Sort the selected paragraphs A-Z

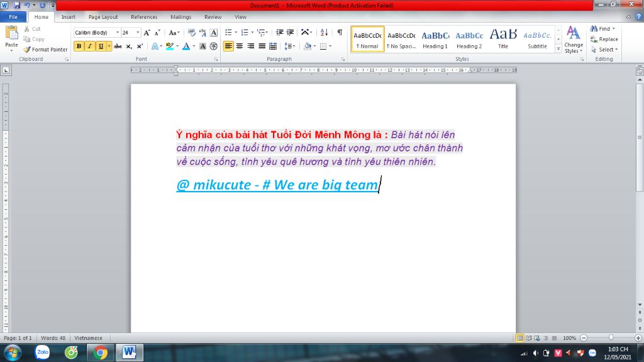point(324,33)
